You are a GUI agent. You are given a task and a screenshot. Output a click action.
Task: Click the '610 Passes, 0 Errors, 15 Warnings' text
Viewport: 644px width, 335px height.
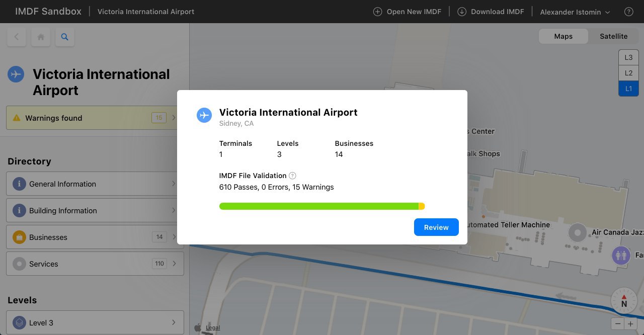pyautogui.click(x=277, y=187)
